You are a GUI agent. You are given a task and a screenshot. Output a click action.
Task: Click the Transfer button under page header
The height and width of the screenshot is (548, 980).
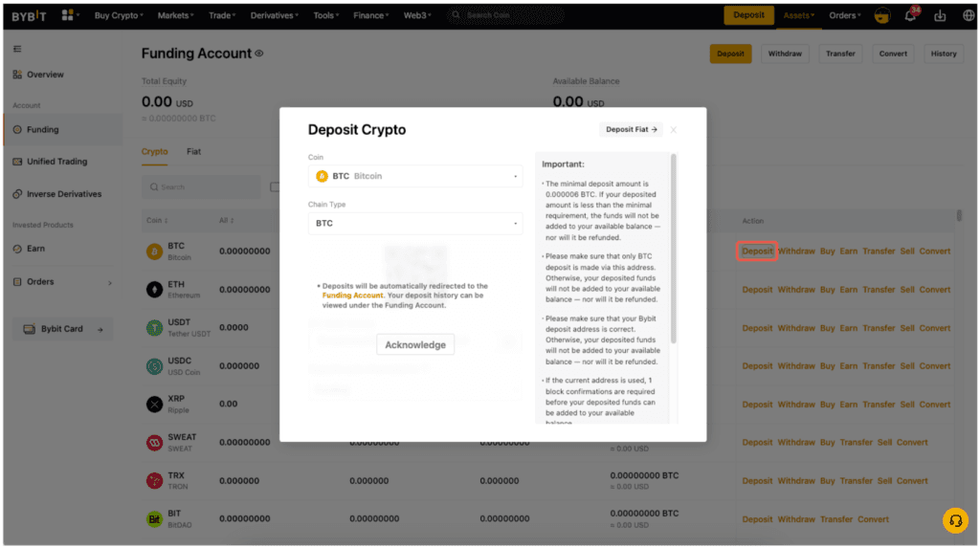tap(840, 54)
